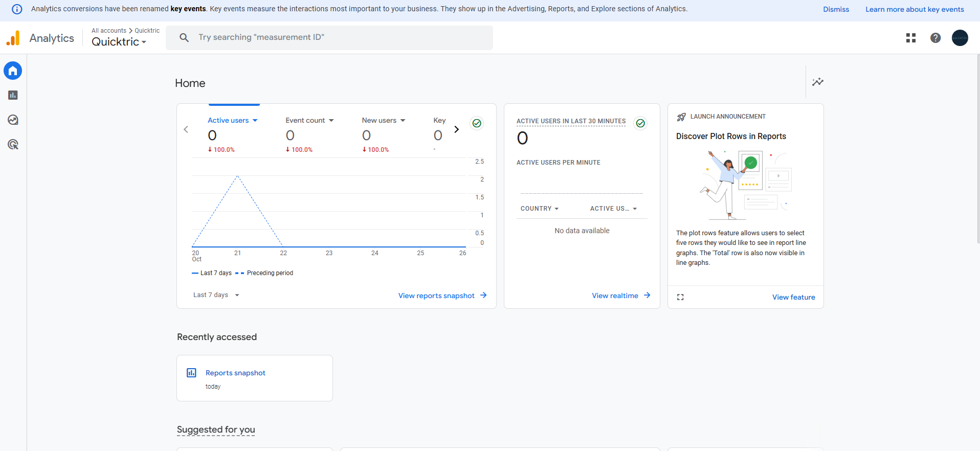Image resolution: width=980 pixels, height=451 pixels.
Task: Open View realtime link
Action: [x=615, y=296]
